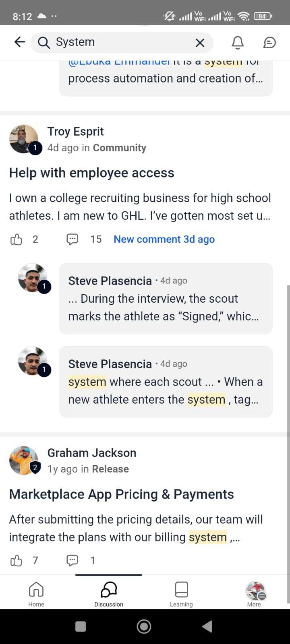The width and height of the screenshot is (290, 644).
Task: Open the chat messages icon
Action: (x=269, y=43)
